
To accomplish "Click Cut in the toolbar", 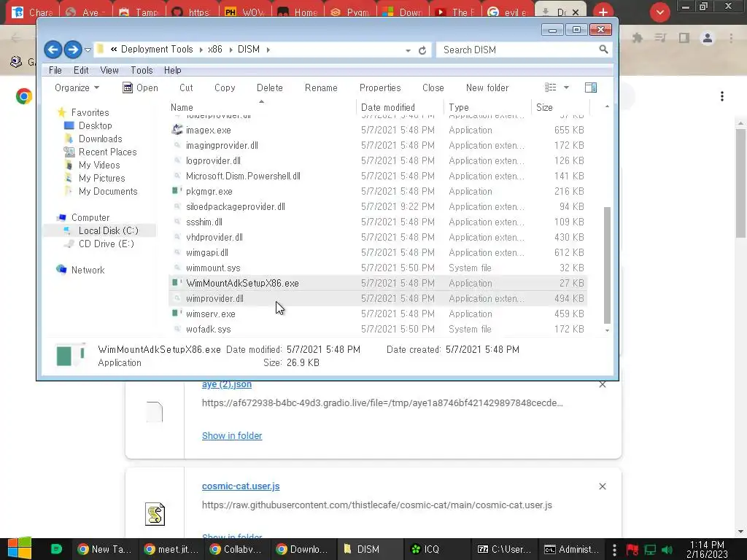I will pos(186,87).
